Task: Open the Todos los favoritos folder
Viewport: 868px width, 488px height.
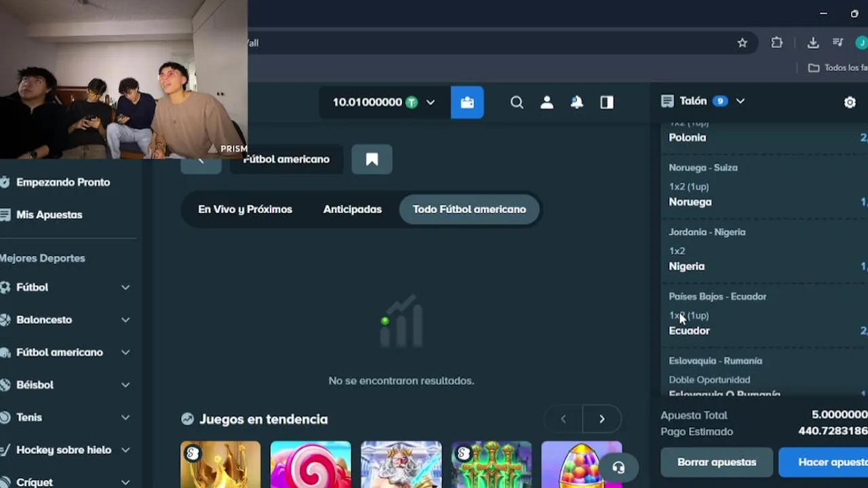Action: 837,68
